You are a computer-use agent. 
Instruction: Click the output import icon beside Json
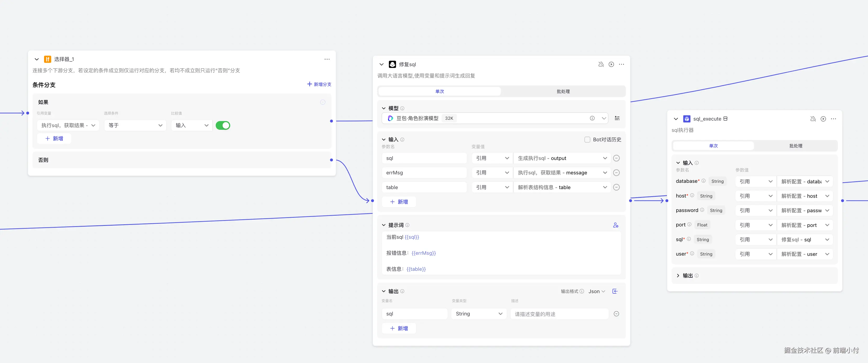615,291
